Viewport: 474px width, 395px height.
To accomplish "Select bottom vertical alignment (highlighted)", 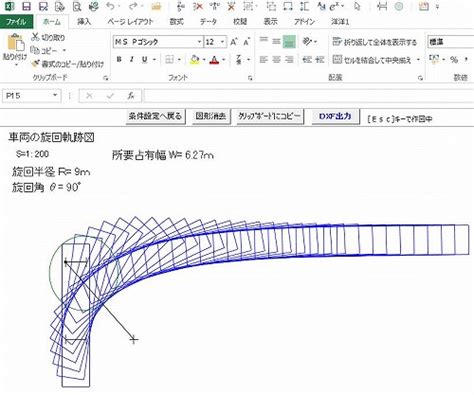I will click(289, 41).
